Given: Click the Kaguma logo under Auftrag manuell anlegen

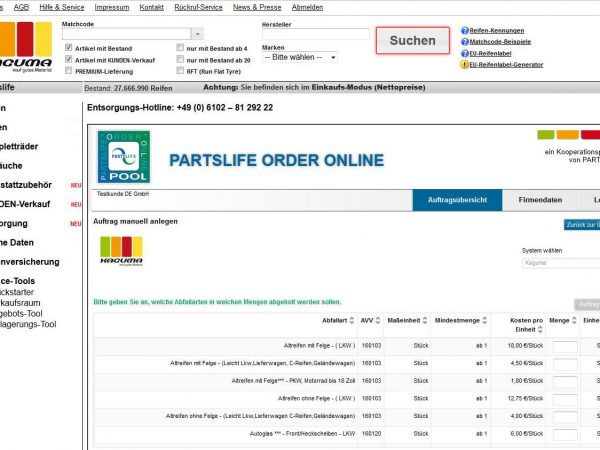Looking at the screenshot, I should click(121, 251).
